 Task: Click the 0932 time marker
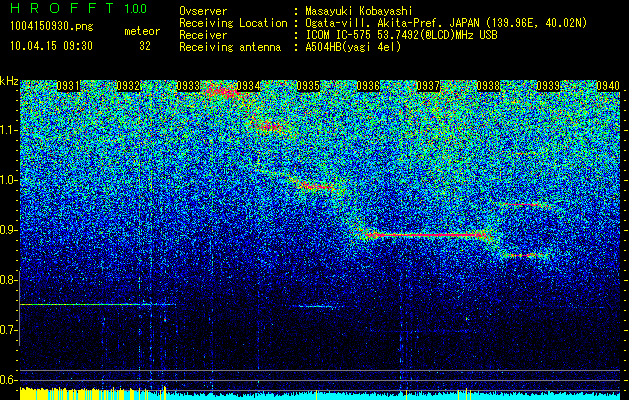click(128, 86)
